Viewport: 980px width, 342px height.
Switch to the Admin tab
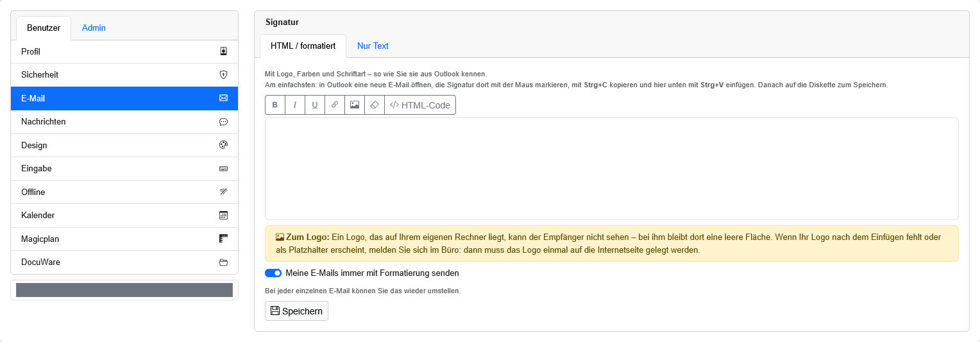tap(94, 28)
